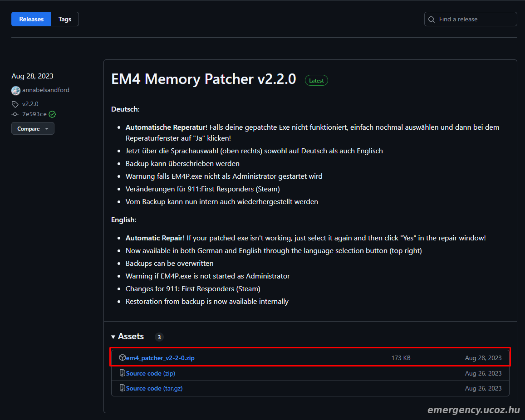Open the EM4 Memory Patcher v2.2.0 title

204,79
